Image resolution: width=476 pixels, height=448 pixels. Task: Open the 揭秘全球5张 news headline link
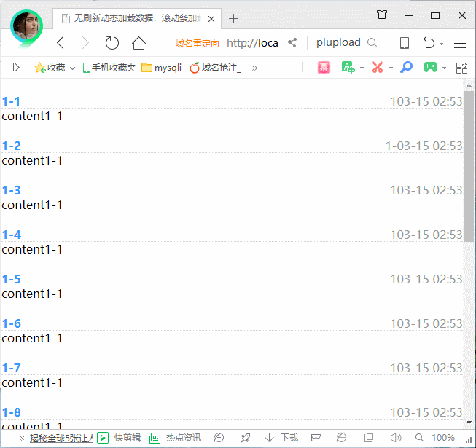[61, 438]
